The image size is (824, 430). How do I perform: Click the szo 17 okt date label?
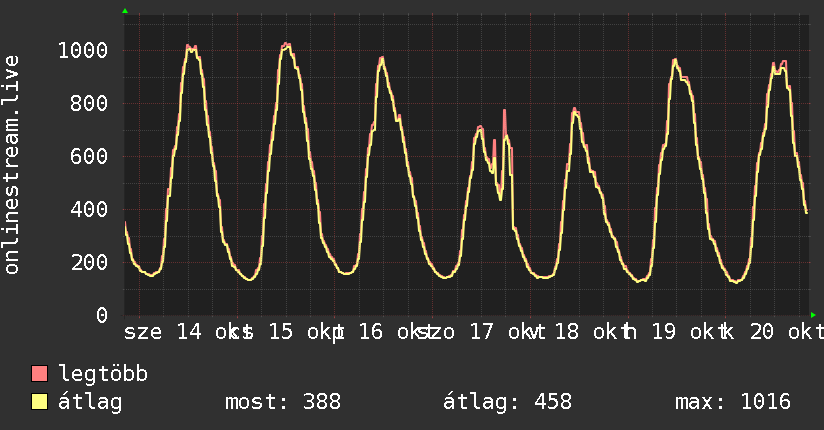(x=484, y=332)
